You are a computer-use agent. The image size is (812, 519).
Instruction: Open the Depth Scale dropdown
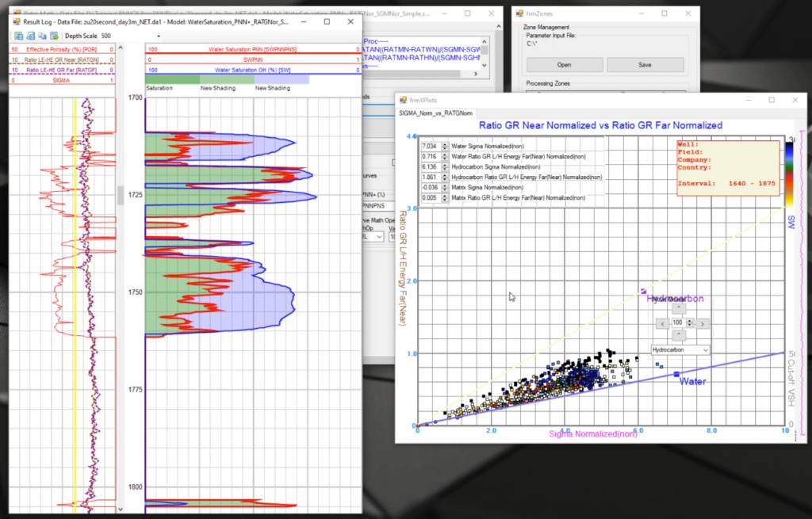pyautogui.click(x=159, y=36)
